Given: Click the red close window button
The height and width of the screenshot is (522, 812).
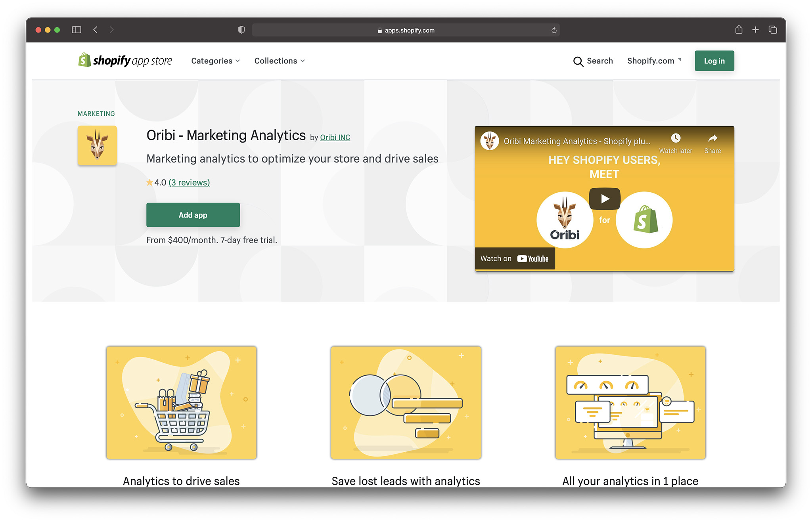Looking at the screenshot, I should point(38,30).
